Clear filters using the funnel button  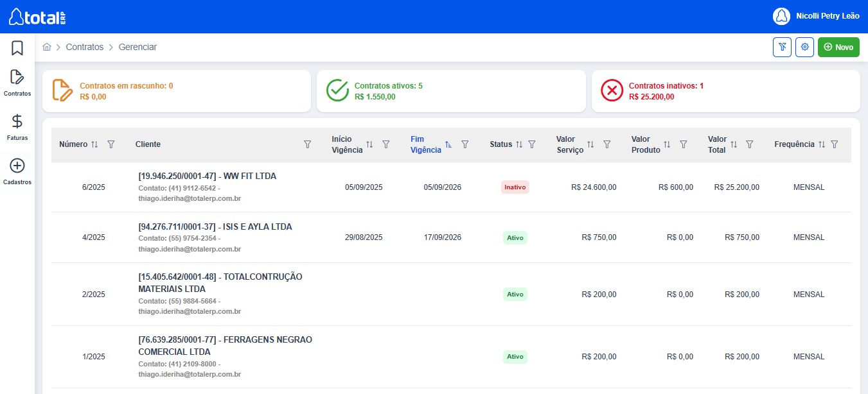click(x=782, y=47)
